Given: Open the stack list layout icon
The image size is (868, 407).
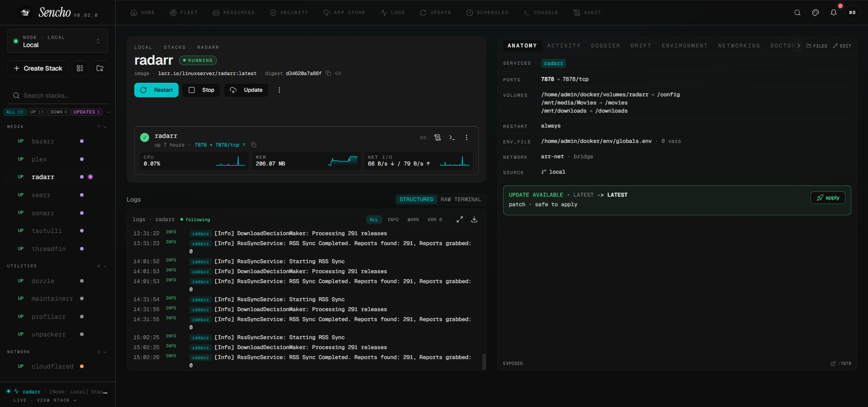Looking at the screenshot, I should coord(80,68).
